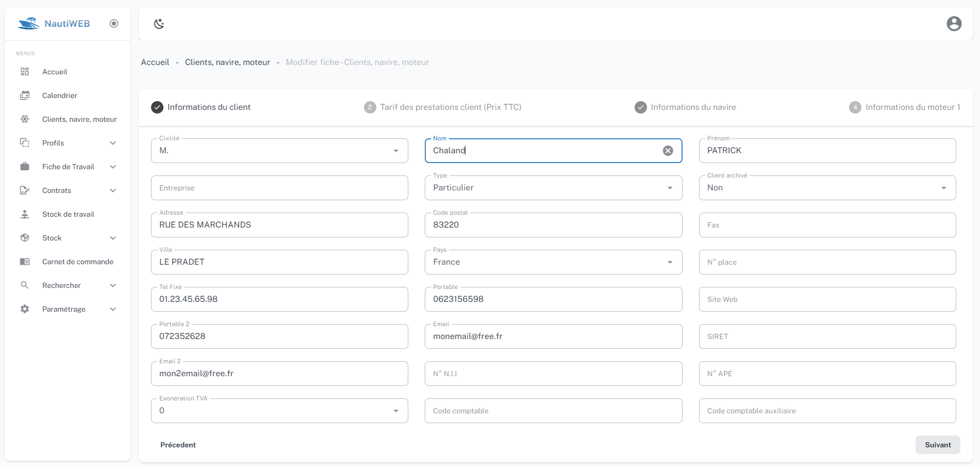Clear the Nom field with the X icon

668,151
